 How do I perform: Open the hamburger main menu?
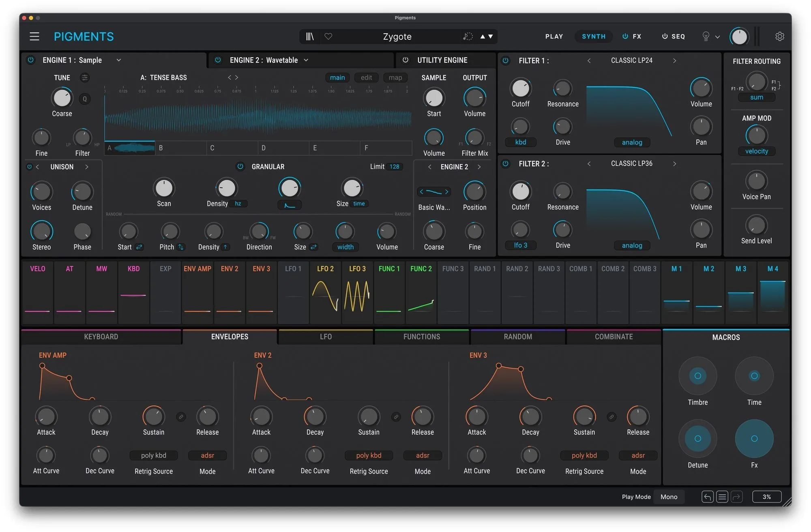tap(34, 36)
